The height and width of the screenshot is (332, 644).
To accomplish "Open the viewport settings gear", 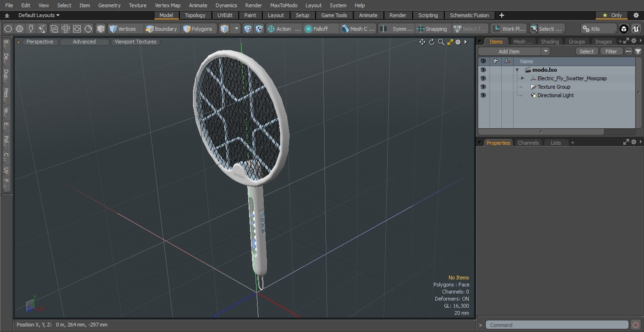I will coord(458,42).
